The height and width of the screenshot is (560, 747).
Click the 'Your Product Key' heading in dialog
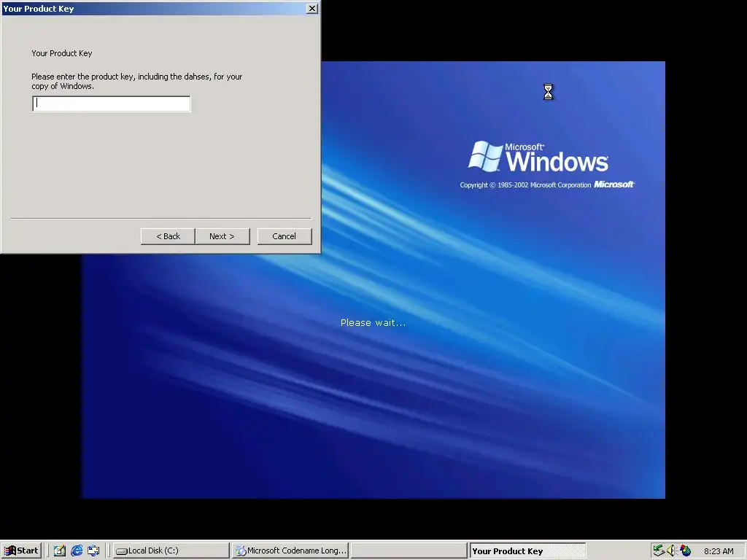click(x=62, y=53)
